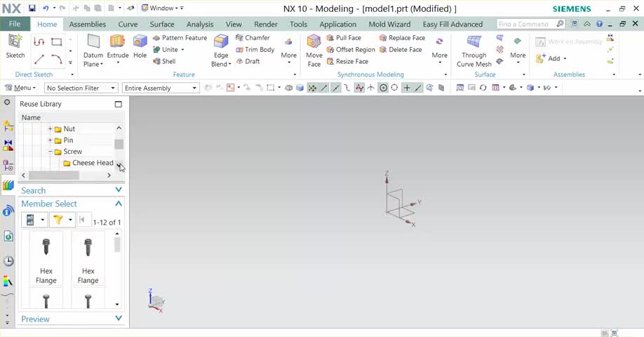Collapse the Screw folder node
The width and height of the screenshot is (644, 337).
coord(50,152)
